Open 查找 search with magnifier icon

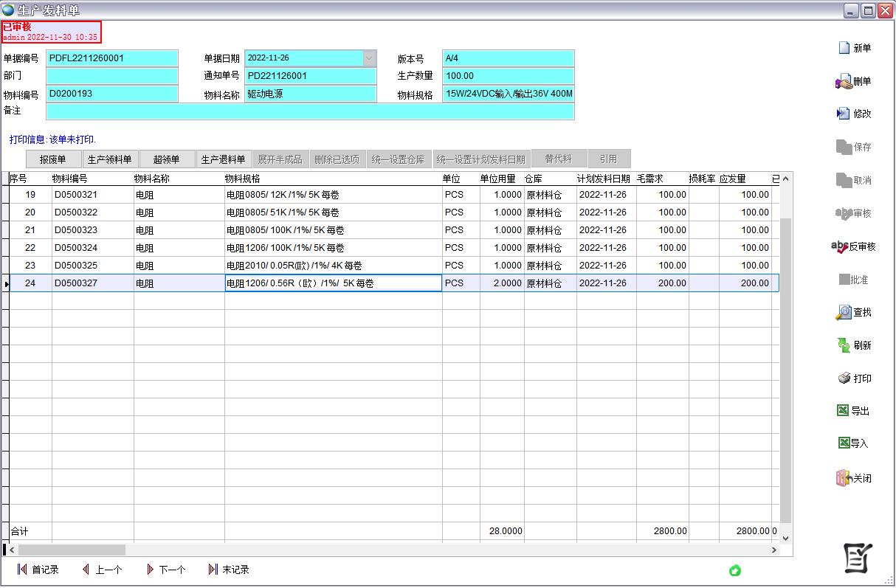[844, 312]
